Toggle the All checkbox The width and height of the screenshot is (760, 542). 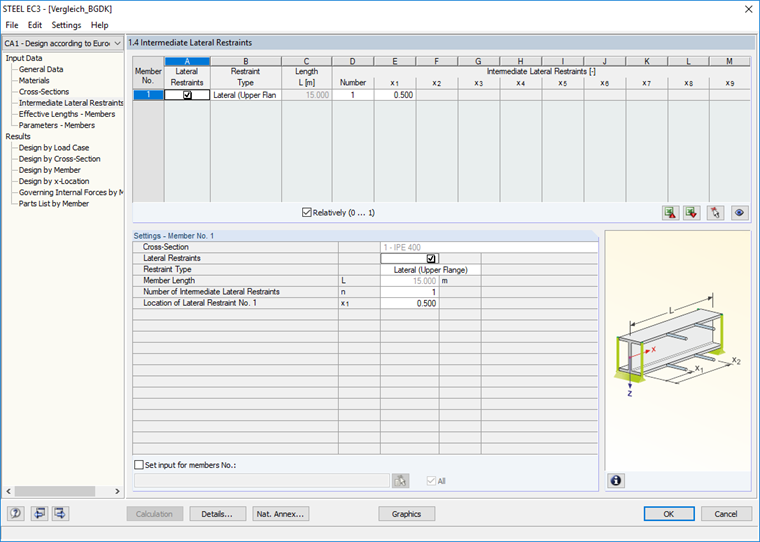coord(431,481)
